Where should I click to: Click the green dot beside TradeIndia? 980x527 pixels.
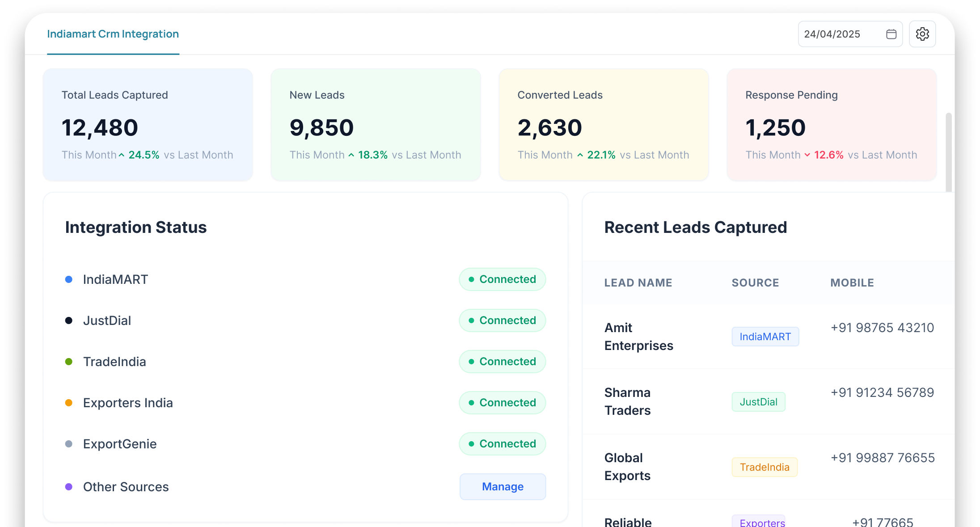pyautogui.click(x=69, y=362)
